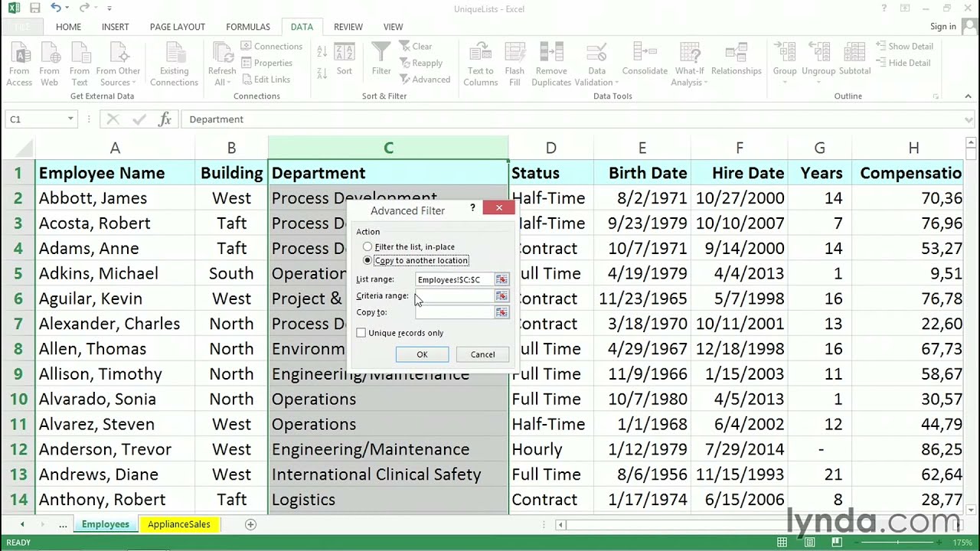Open What-If Analysis dropdown
This screenshot has width=980, height=551.
(689, 77)
